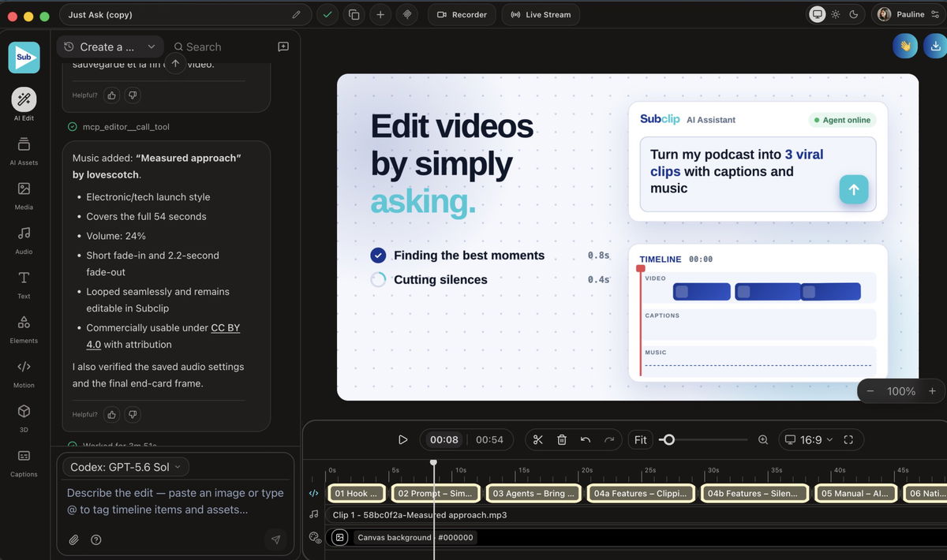This screenshot has height=560, width=947.
Task: Switch to light theme
Action: tap(836, 14)
